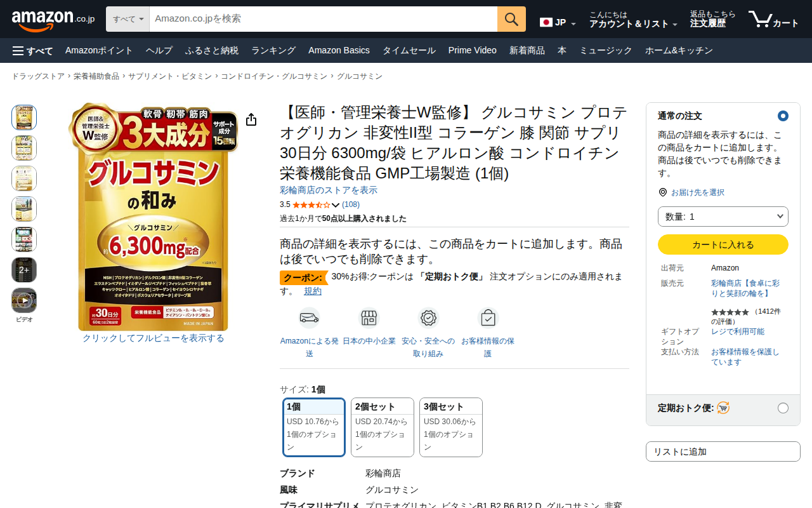Screen dimensions: 812x508
Task: Open the shopping cart icon
Action: click(x=773, y=19)
